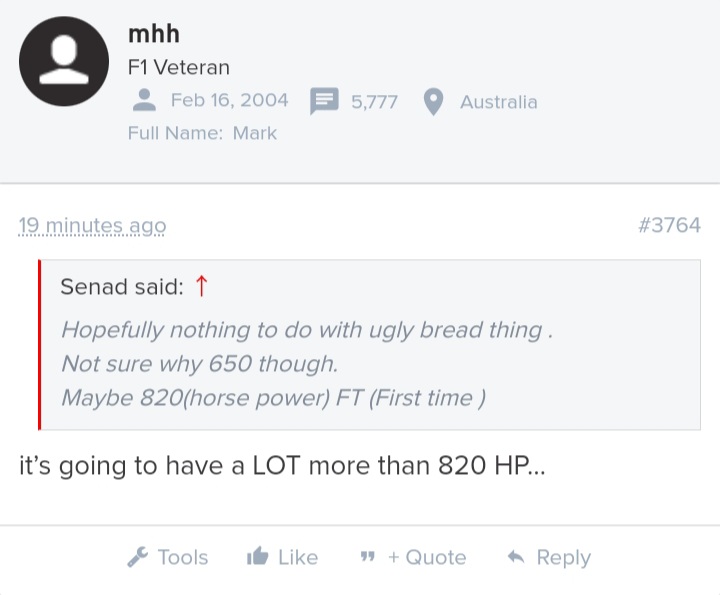Reply to mhh's post
This screenshot has width=720, height=595.
[549, 557]
